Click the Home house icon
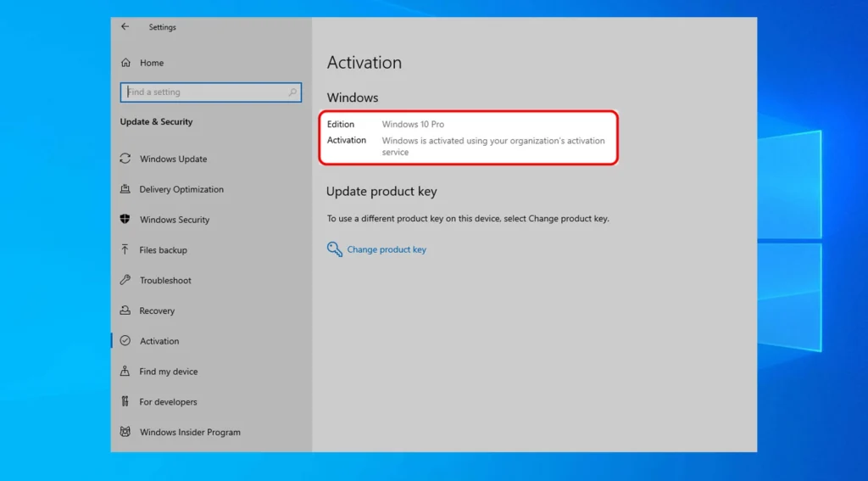The image size is (868, 481). (125, 63)
